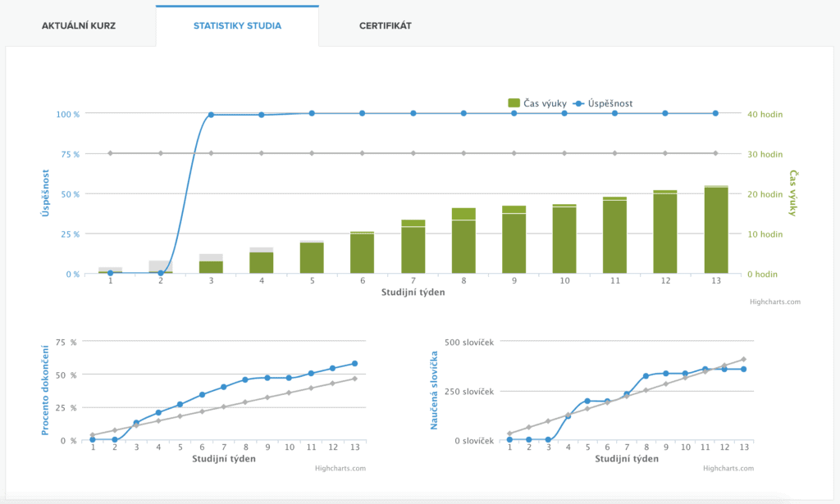The width and height of the screenshot is (840, 504).
Task: Switch to the Certifikát tab
Action: (384, 25)
